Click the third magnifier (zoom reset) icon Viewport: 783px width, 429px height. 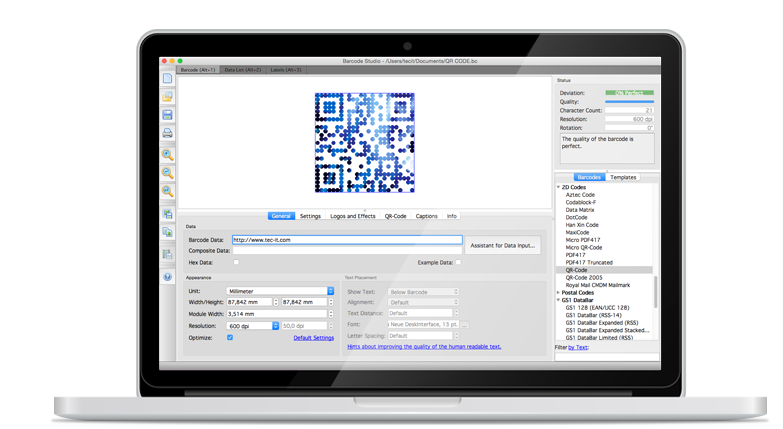pyautogui.click(x=167, y=191)
